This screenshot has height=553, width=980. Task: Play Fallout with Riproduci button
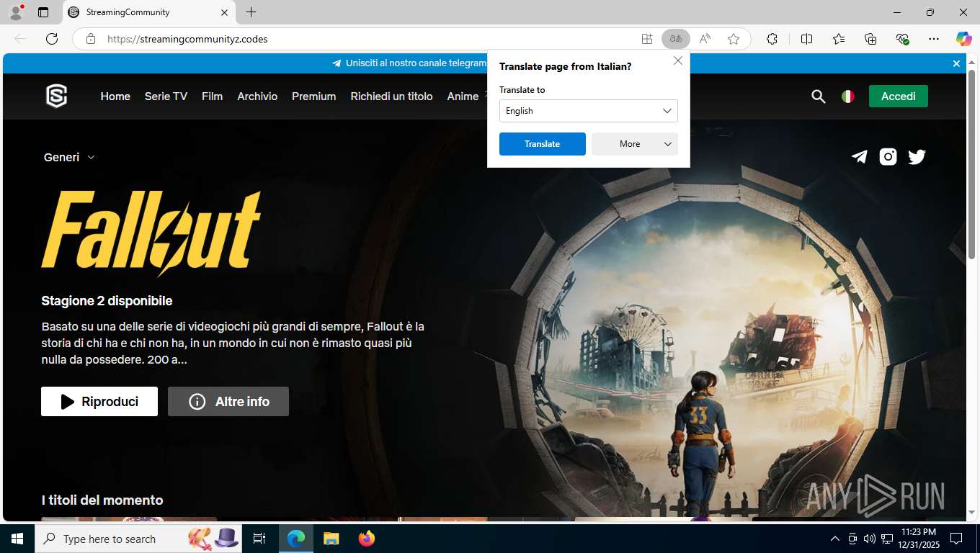pyautogui.click(x=99, y=401)
